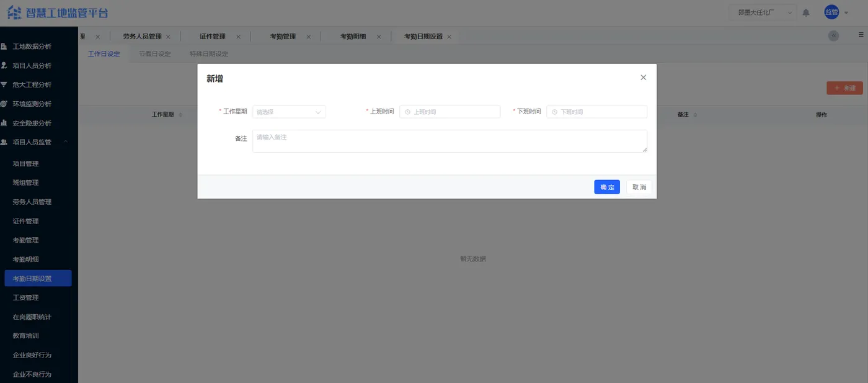Close the 劳务人员管理 tab via its X
868x383 pixels.
(x=168, y=37)
